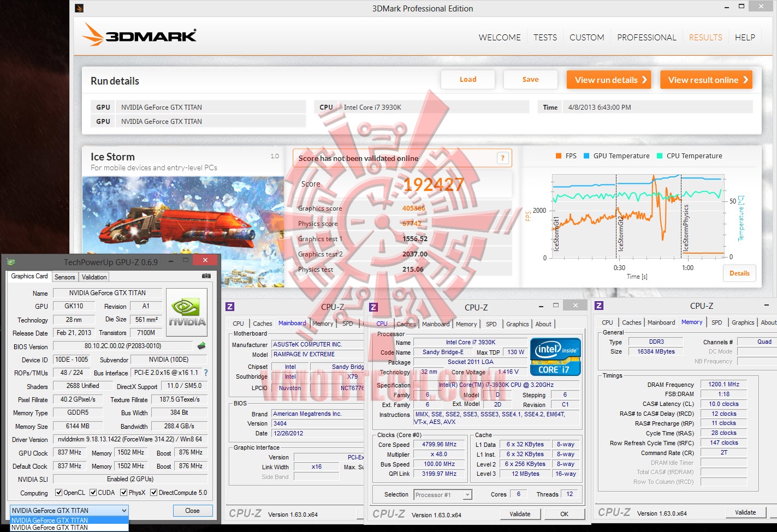
Task: Switch to the Sensors tab in GPU-Z
Action: click(65, 277)
